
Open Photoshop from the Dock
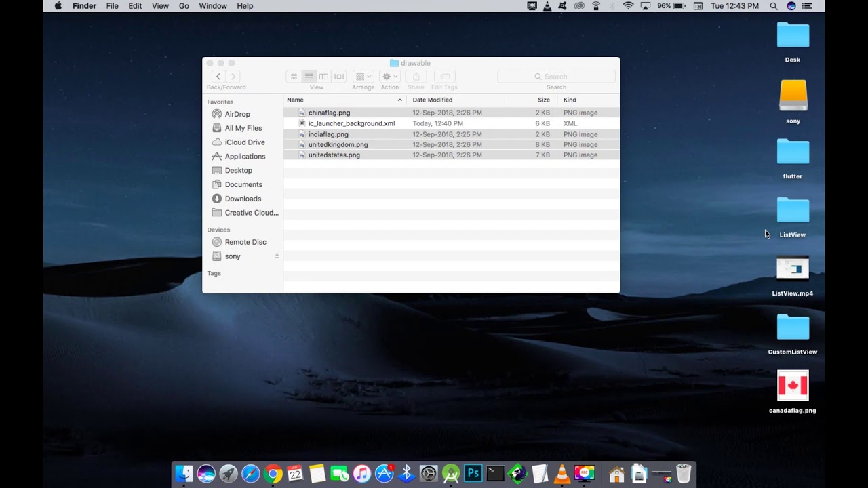[x=473, y=473]
